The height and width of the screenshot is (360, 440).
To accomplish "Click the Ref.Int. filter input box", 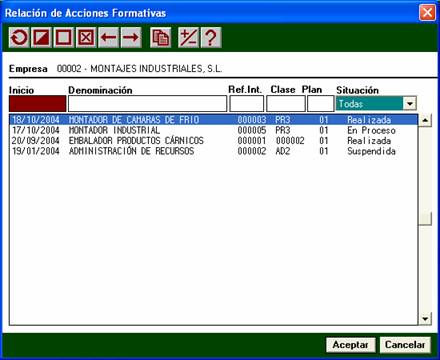I will pos(247,104).
